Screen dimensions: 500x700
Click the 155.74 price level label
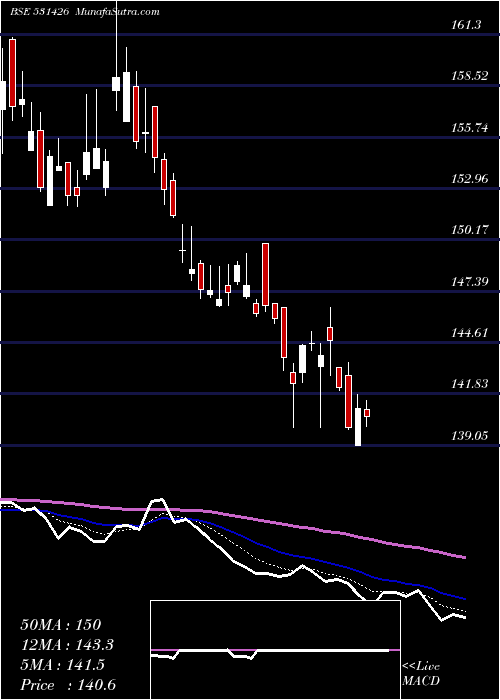(x=471, y=128)
